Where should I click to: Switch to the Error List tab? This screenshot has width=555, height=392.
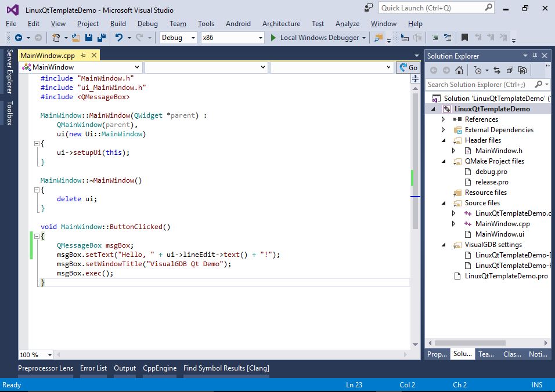(x=93, y=368)
